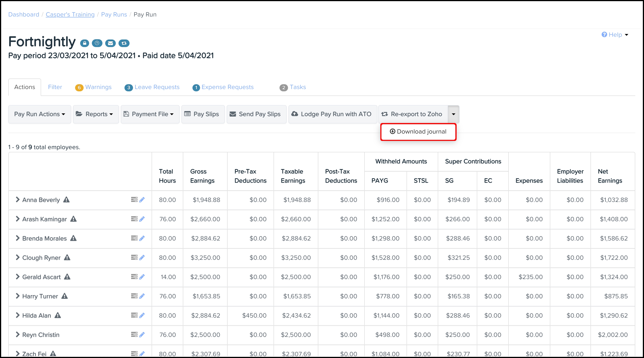Open the list icon for Brenda Morales
Image resolution: width=644 pixels, height=358 pixels.
[x=134, y=238]
